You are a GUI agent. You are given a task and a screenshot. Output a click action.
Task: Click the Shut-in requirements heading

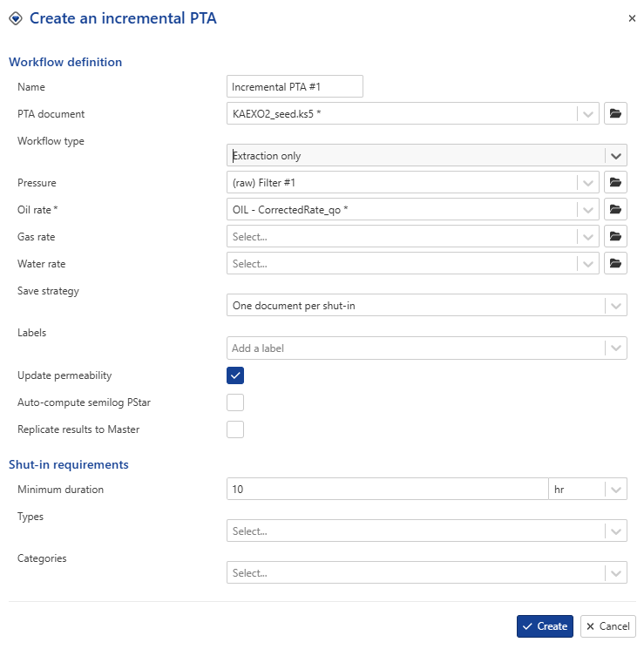[x=69, y=464]
